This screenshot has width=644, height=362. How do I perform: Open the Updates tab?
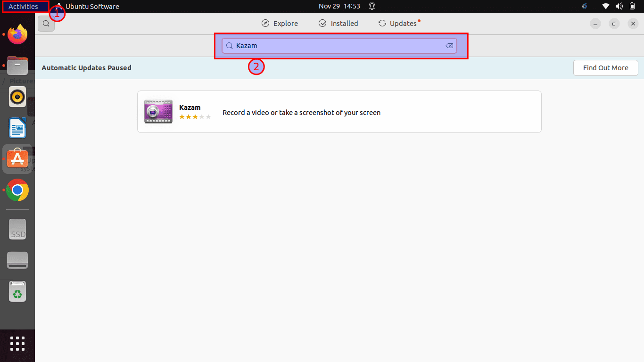click(399, 24)
